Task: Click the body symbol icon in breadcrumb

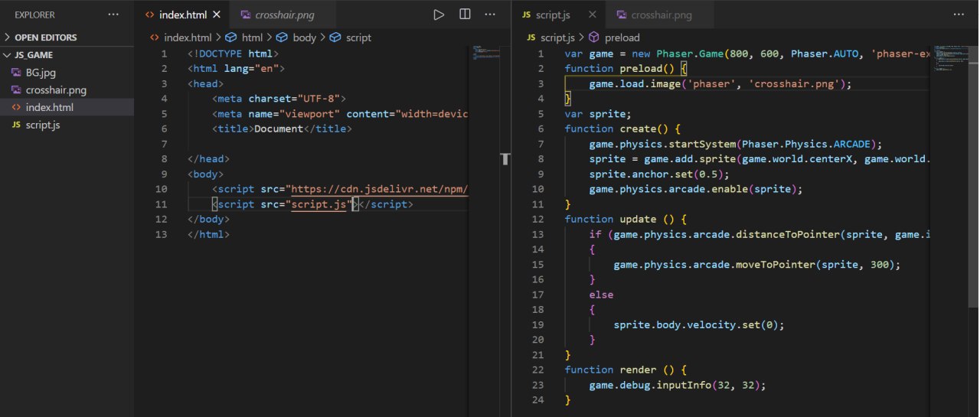Action: pyautogui.click(x=281, y=37)
